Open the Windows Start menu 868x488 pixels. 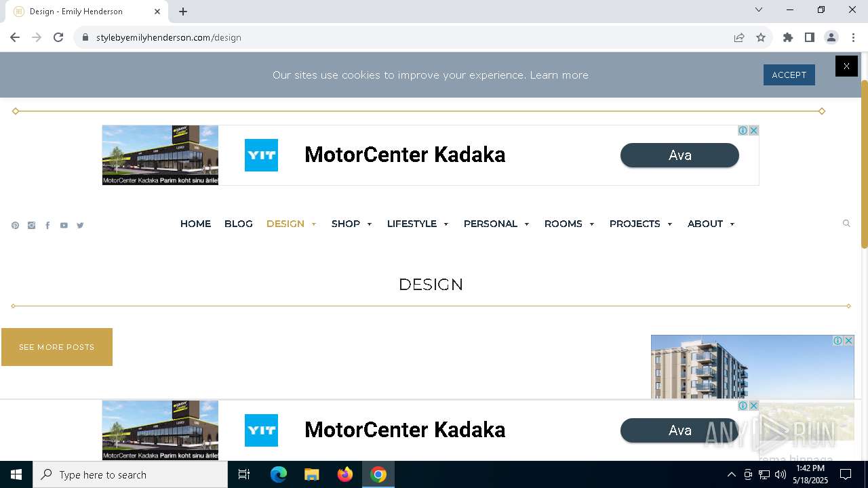coord(16,474)
